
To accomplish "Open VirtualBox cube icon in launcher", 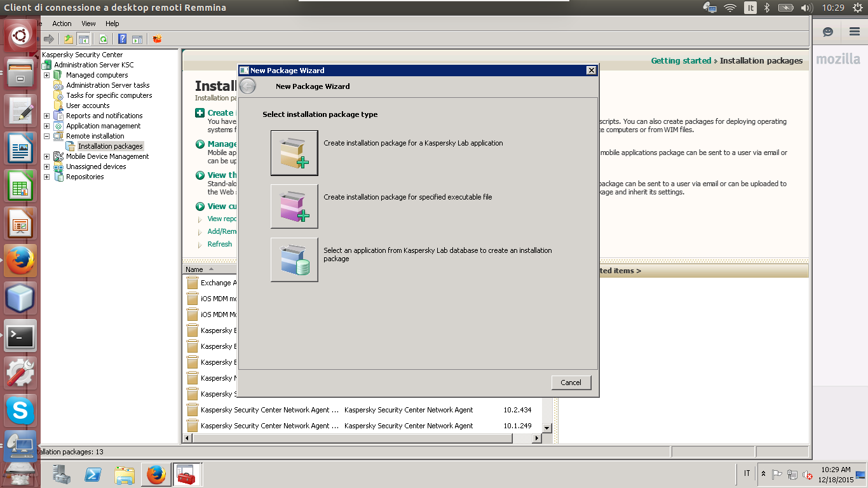I will 20,298.
